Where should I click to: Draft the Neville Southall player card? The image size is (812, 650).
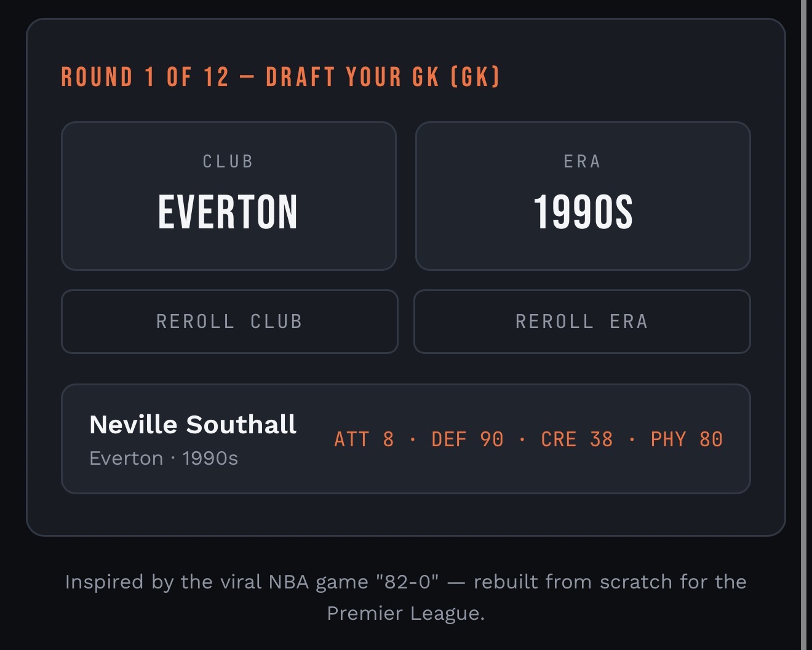pyautogui.click(x=406, y=439)
